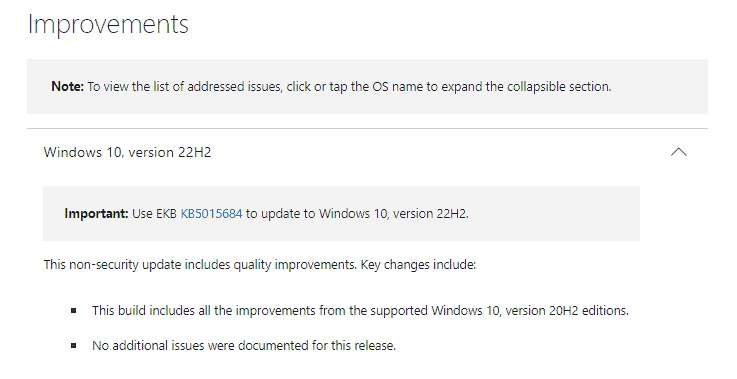
Task: Click the bold Important: label
Action: click(x=96, y=213)
